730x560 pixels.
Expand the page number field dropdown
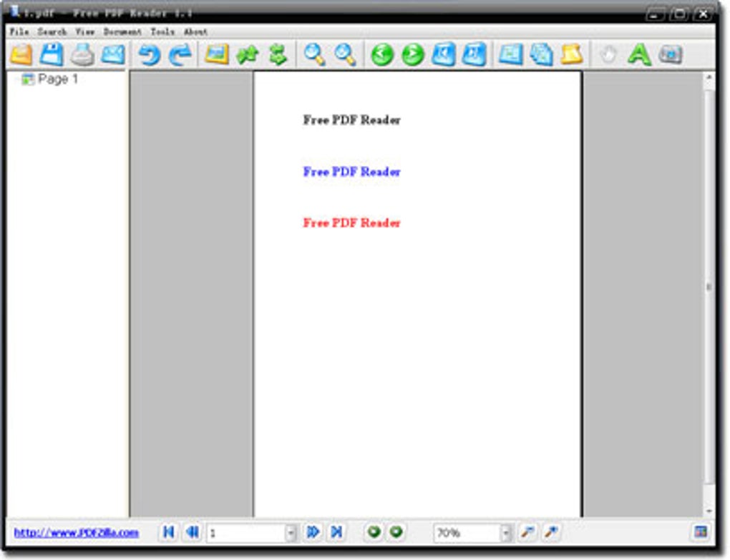[x=290, y=532]
